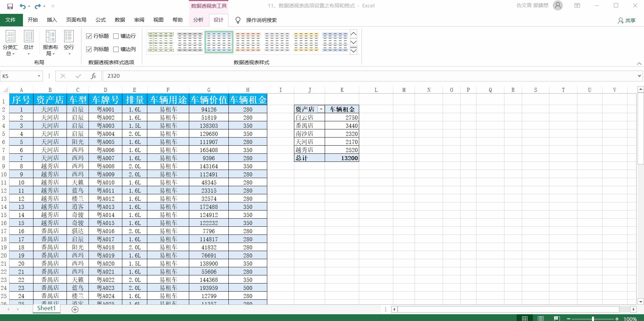Image resolution: width=644 pixels, height=321 pixels.
Task: Switch to Normal view in status bar
Action: pos(524,318)
